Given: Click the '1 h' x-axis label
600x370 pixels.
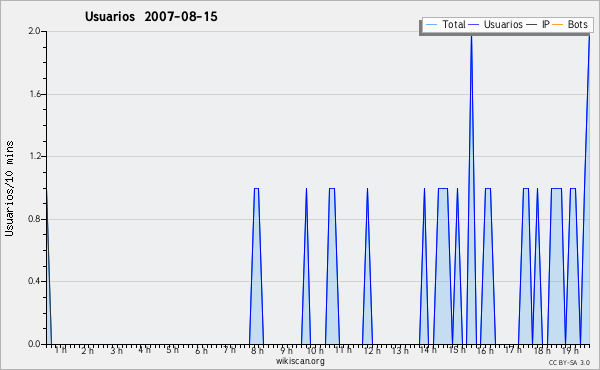Looking at the screenshot, I should [60, 350].
